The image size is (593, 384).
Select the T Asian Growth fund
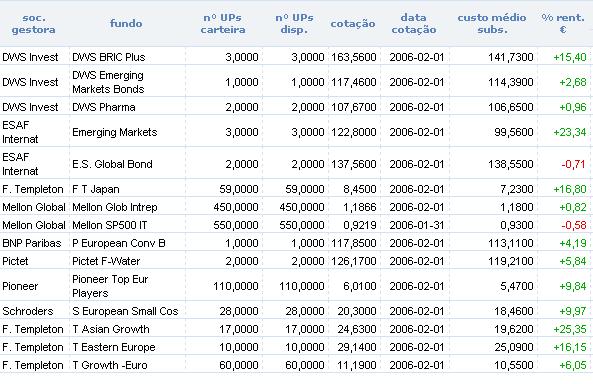click(111, 329)
